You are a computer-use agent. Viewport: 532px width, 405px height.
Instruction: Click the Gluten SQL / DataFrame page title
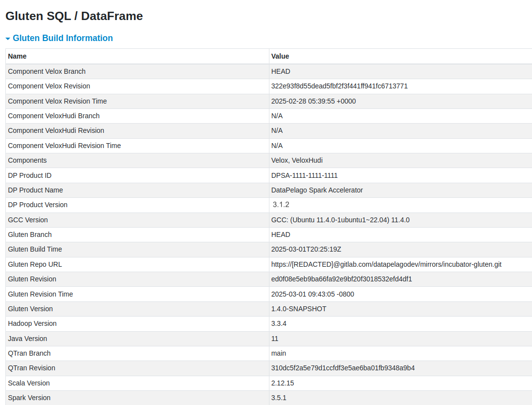(x=74, y=16)
